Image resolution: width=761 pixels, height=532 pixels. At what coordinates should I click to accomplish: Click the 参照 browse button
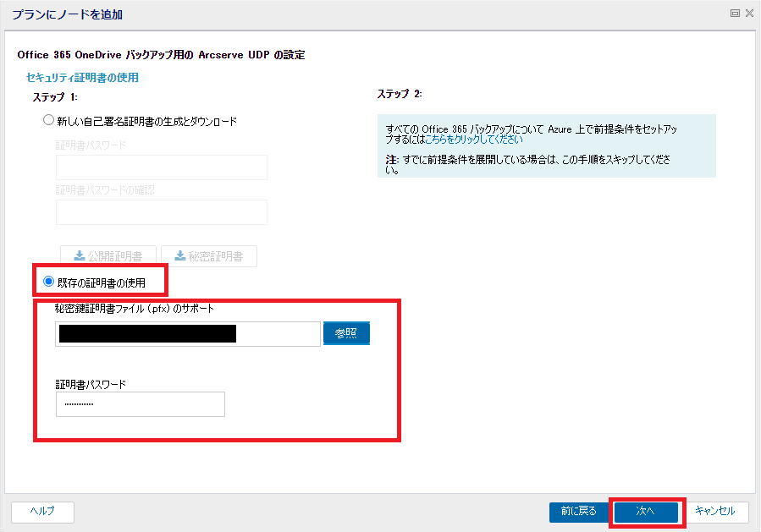click(346, 333)
